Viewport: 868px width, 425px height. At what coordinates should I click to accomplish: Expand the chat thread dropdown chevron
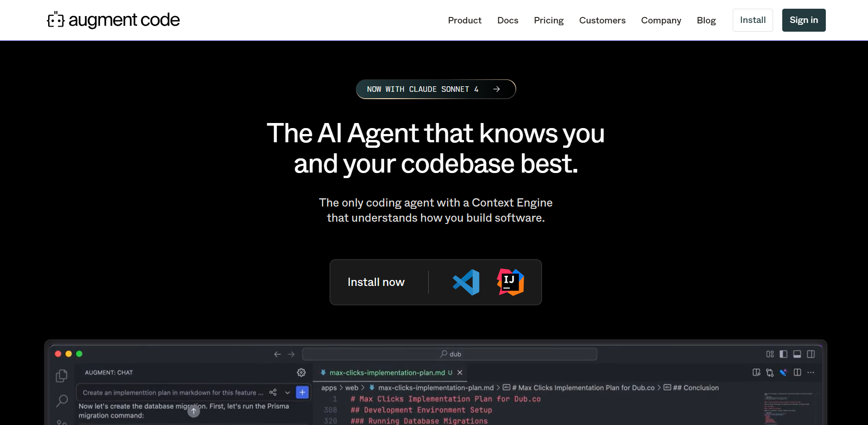[287, 392]
